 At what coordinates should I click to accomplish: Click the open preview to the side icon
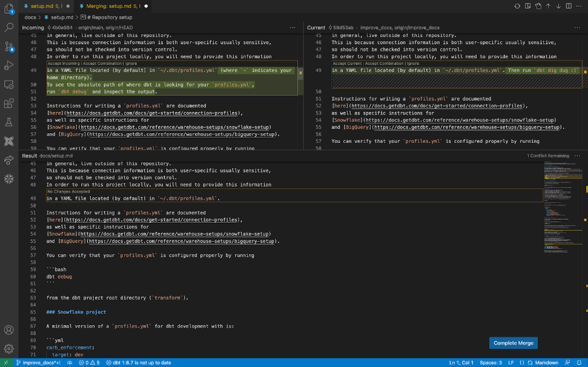[527, 6]
